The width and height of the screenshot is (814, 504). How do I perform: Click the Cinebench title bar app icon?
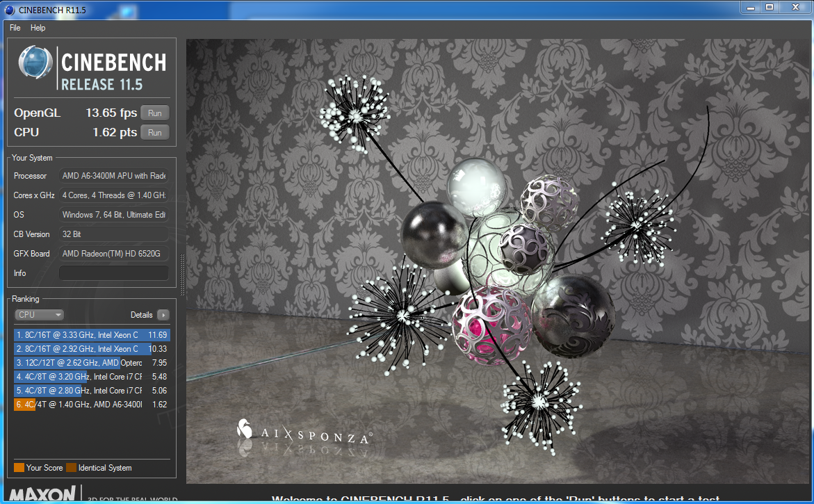9,10
